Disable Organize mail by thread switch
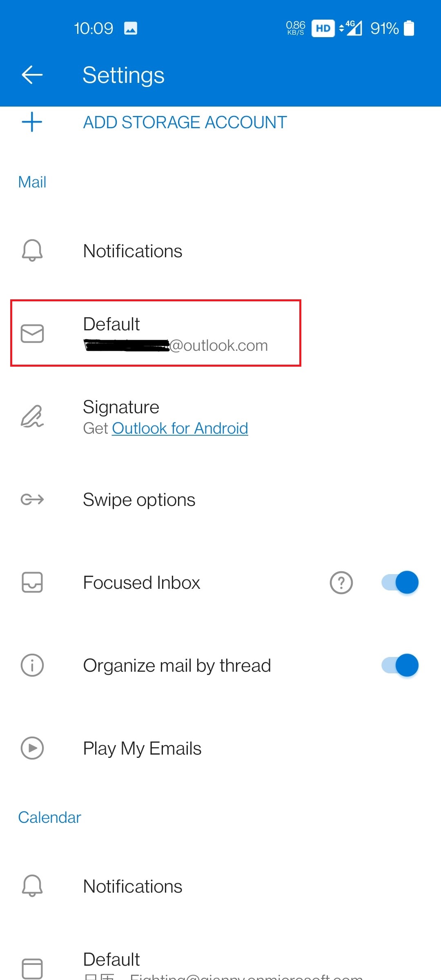441x980 pixels. (400, 665)
